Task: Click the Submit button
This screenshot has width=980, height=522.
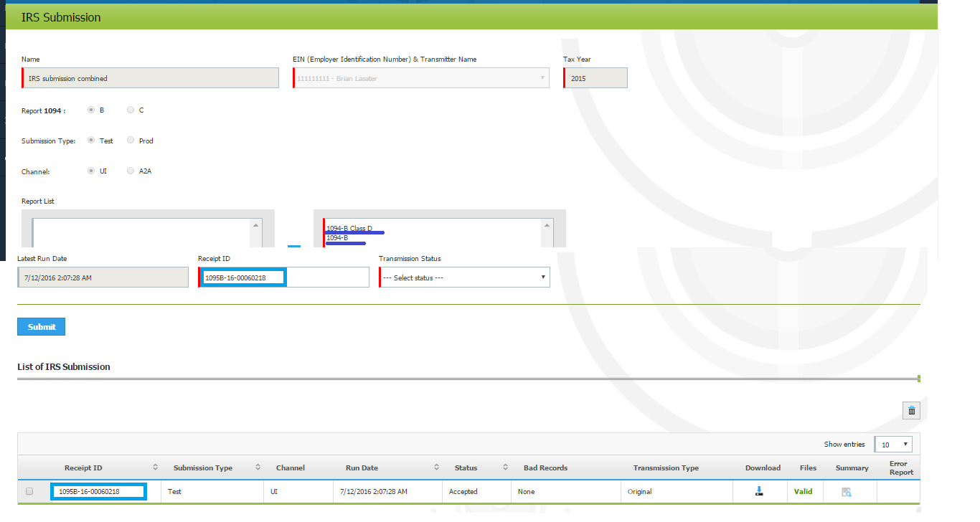Action: point(41,327)
